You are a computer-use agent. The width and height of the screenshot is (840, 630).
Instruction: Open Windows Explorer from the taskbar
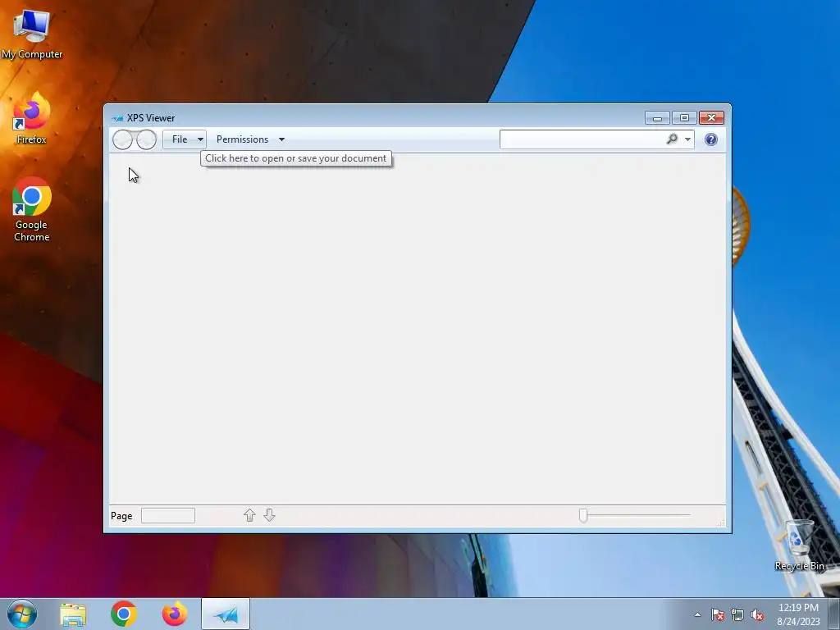[x=73, y=614]
